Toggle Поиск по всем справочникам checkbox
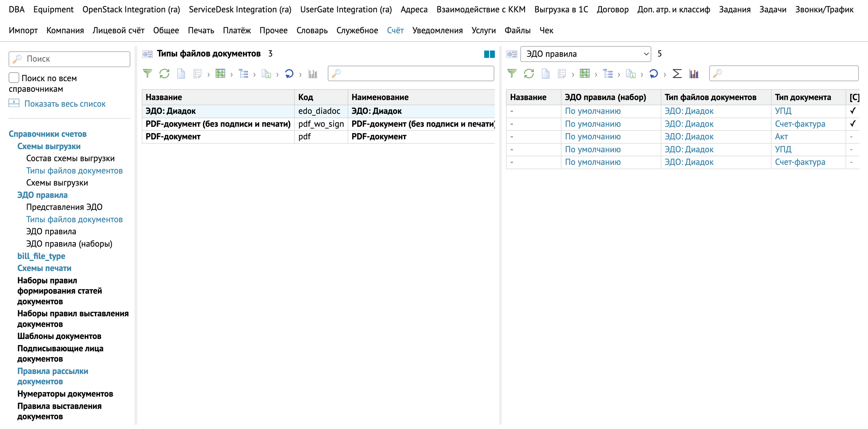This screenshot has width=868, height=429. [14, 77]
